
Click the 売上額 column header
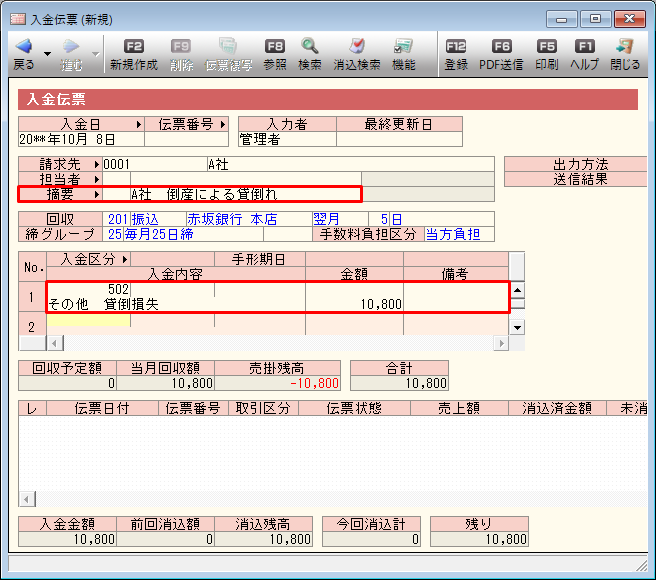point(459,408)
